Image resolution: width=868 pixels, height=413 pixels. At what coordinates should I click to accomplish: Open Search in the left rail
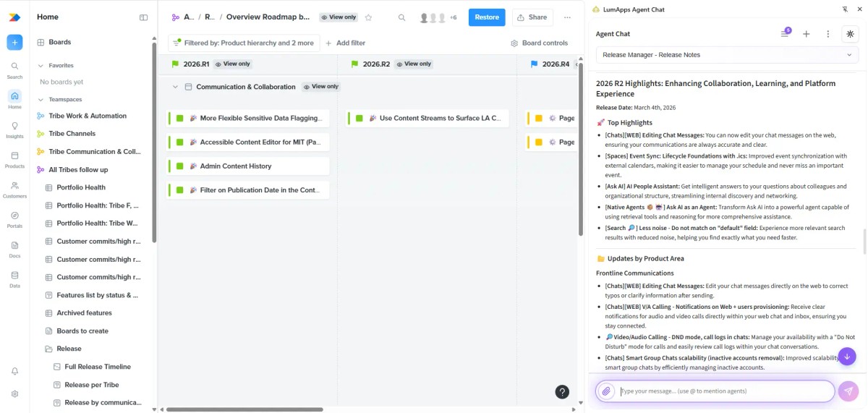click(14, 69)
